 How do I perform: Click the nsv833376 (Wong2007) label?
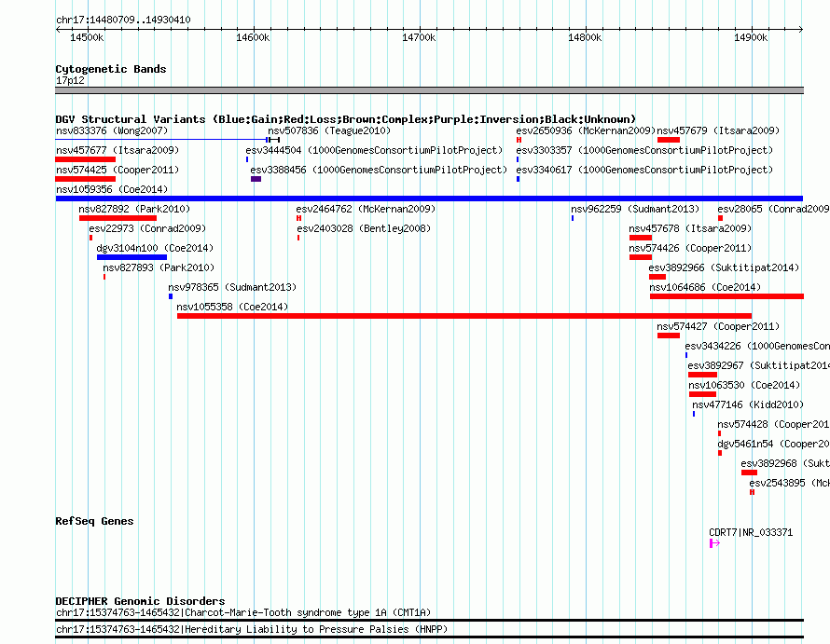pyautogui.click(x=112, y=130)
